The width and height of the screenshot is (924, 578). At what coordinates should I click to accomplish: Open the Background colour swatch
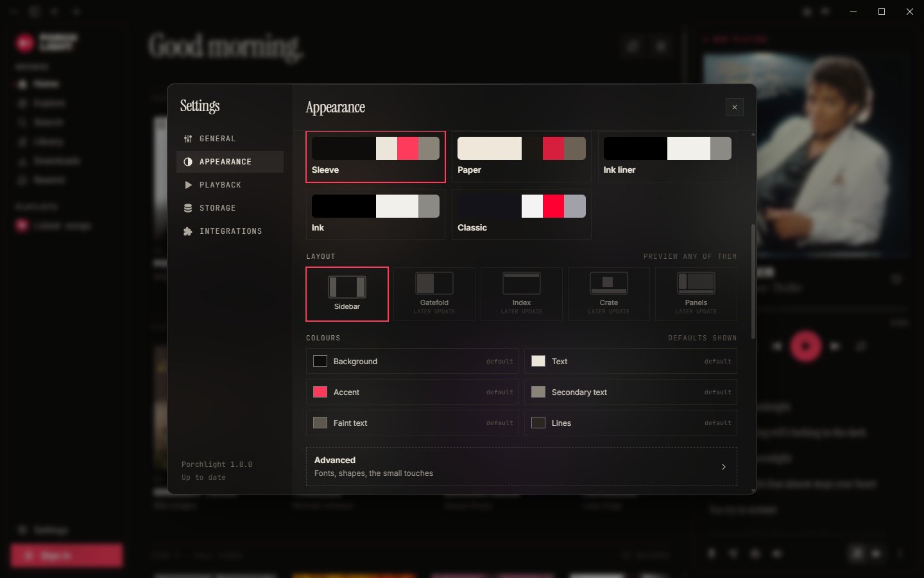[320, 361]
